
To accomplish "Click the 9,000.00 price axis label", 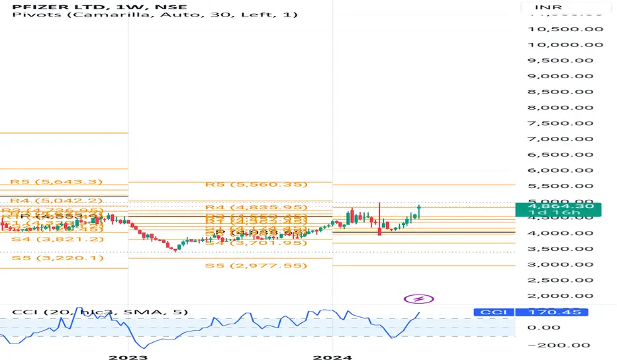I will click(560, 76).
